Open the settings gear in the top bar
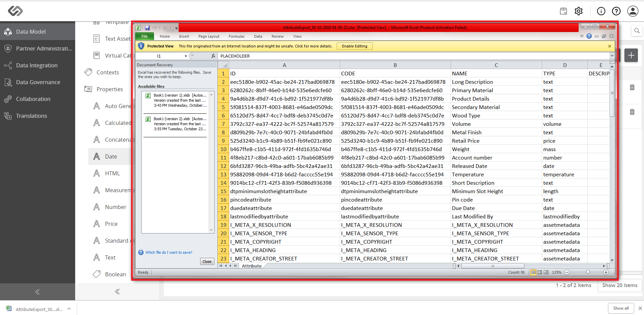The height and width of the screenshot is (315, 644). pyautogui.click(x=579, y=11)
